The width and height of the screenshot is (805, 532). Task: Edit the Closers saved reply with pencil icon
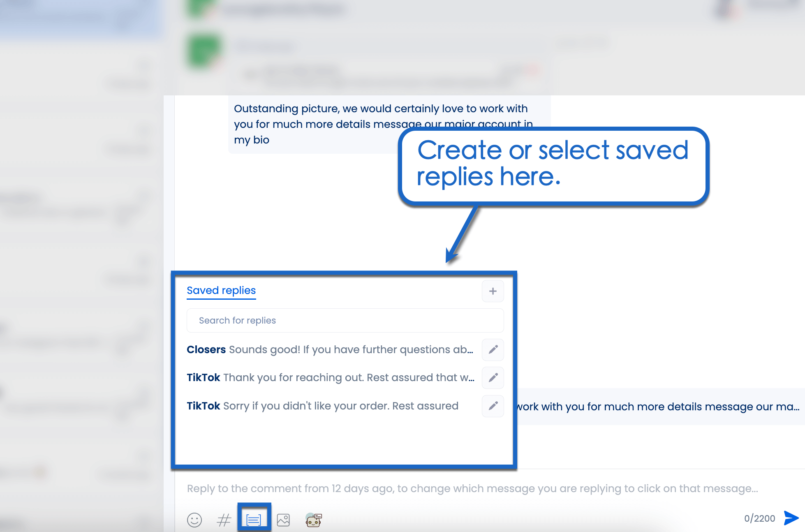pyautogui.click(x=493, y=350)
